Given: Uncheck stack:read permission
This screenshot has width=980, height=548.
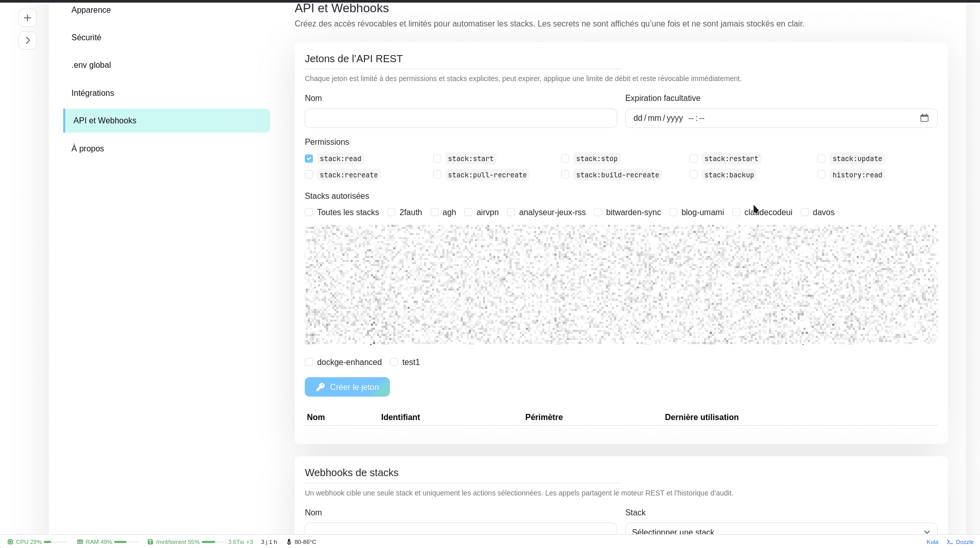Looking at the screenshot, I should point(309,159).
